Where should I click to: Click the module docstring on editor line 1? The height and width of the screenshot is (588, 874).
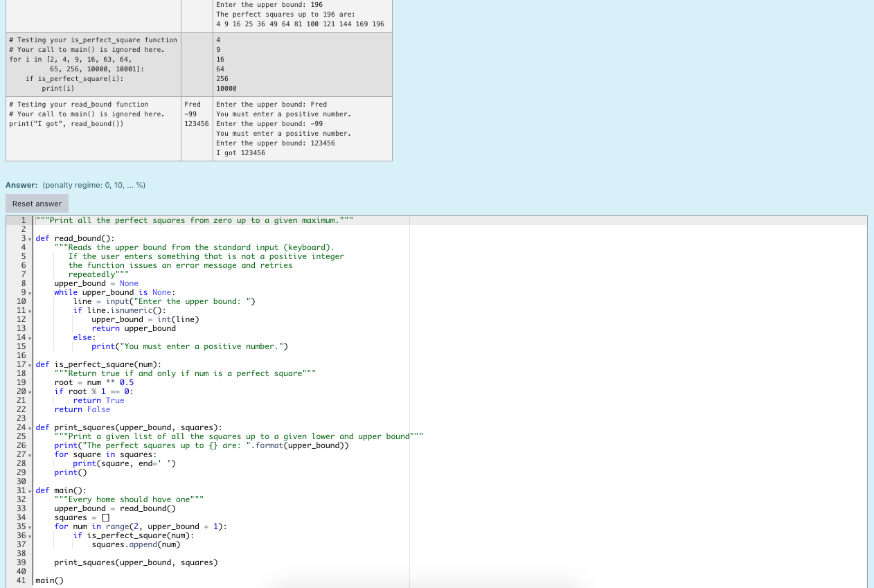[195, 220]
